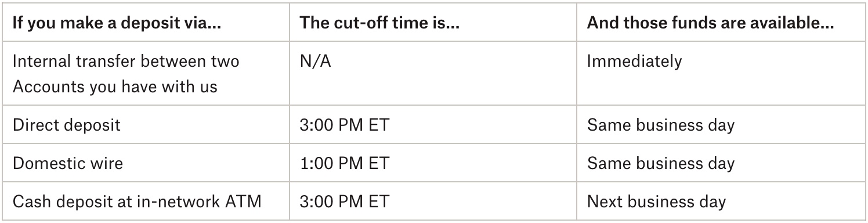Click the 'N/A' cut-off time cell

point(315,61)
